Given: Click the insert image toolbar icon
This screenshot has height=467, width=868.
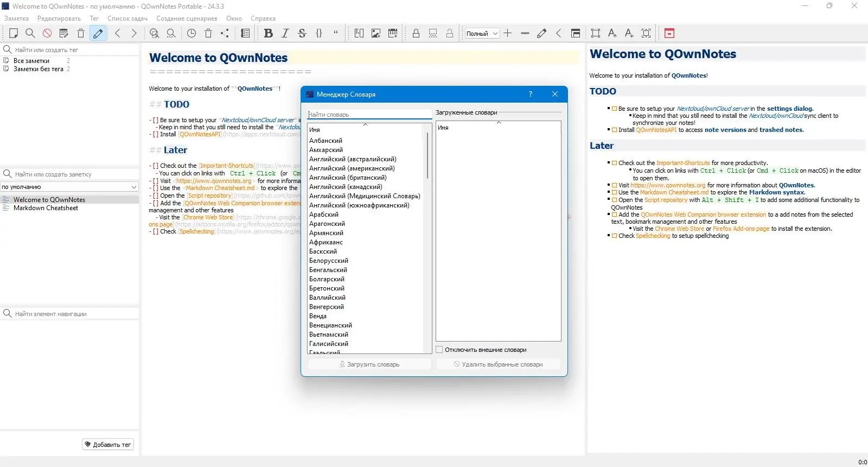Looking at the screenshot, I should [376, 33].
